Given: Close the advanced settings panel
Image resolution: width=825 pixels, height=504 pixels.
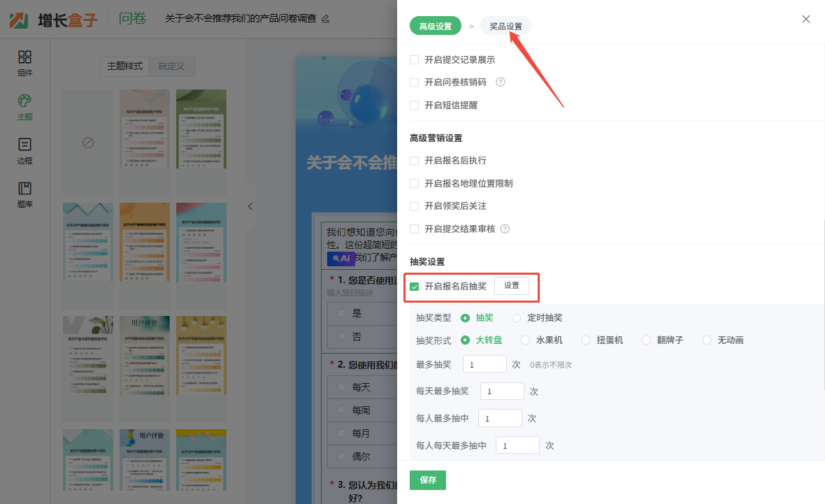Looking at the screenshot, I should pyautogui.click(x=805, y=19).
